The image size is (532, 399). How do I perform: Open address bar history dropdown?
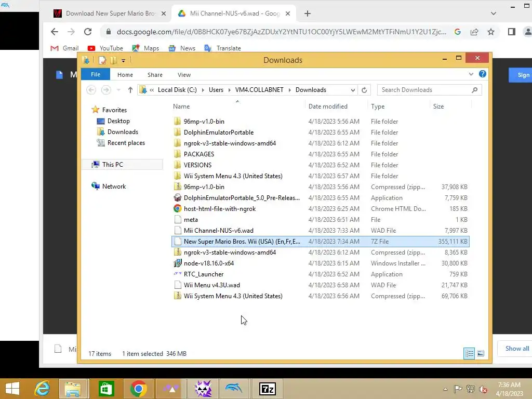click(353, 90)
